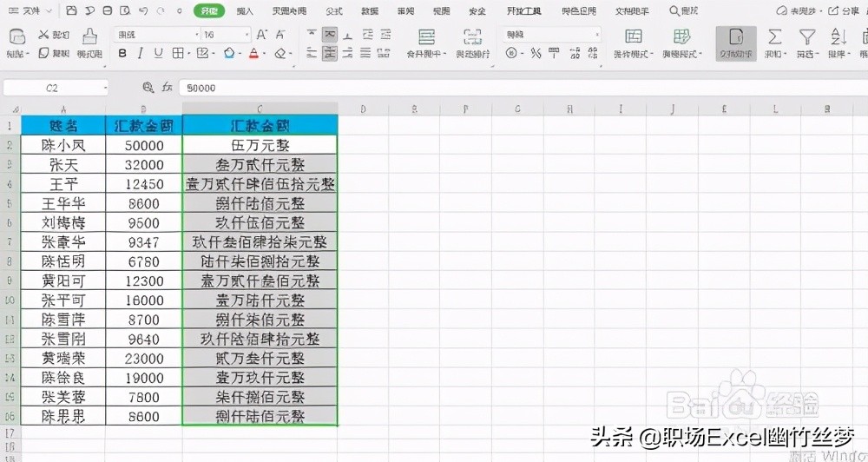This screenshot has height=462, width=868.
Task: Open the number format dropdown
Action: tap(597, 35)
